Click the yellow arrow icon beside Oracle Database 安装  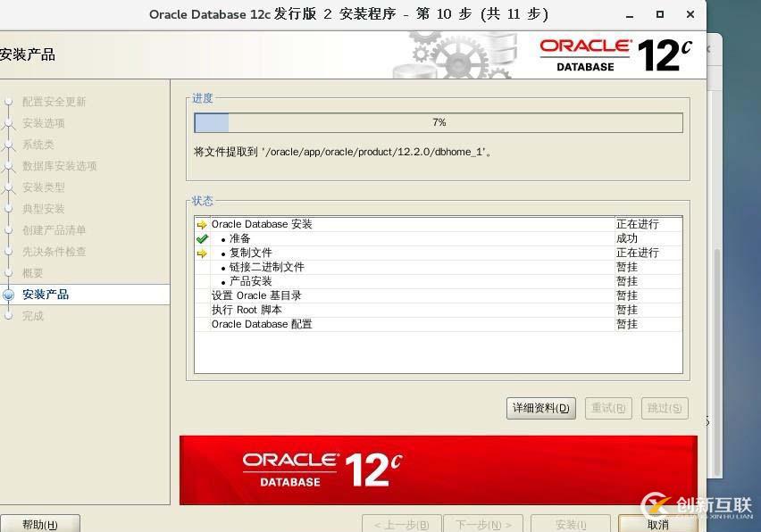pos(203,224)
